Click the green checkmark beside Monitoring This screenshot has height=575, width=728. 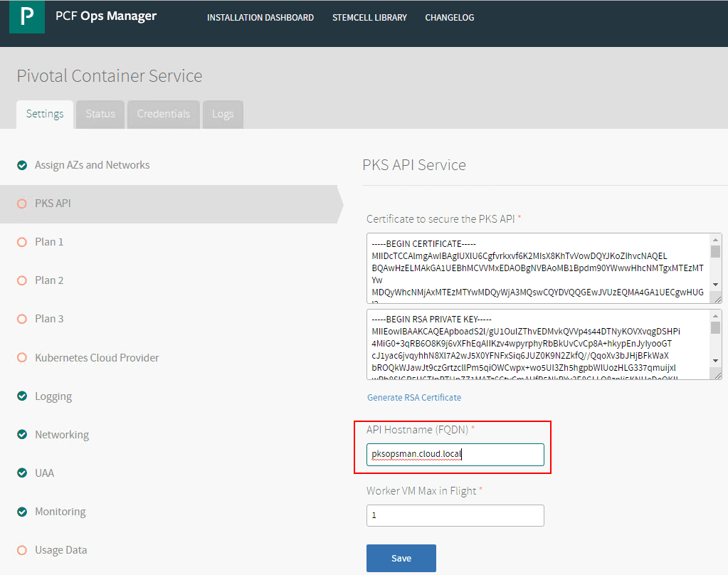pos(22,512)
